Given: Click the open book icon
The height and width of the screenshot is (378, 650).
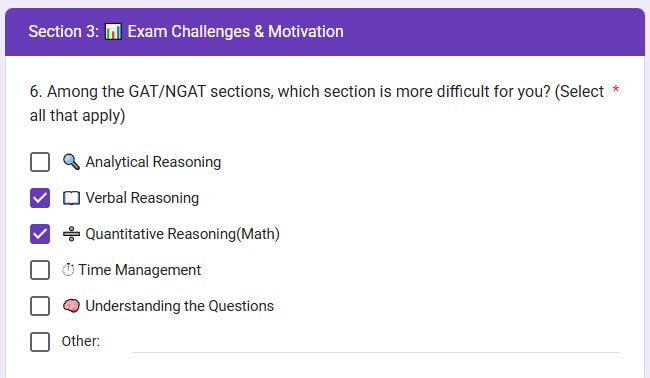Looking at the screenshot, I should 71,198.
